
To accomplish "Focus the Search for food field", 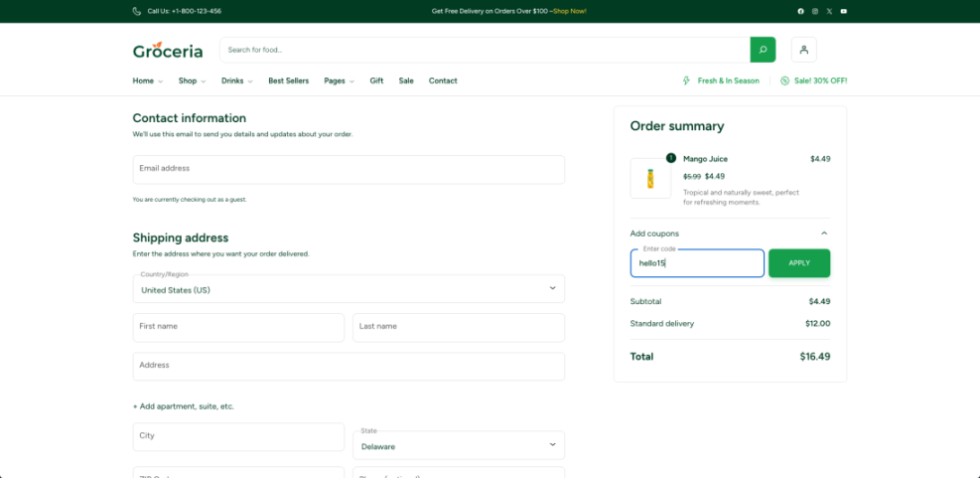I will pyautogui.click(x=485, y=50).
